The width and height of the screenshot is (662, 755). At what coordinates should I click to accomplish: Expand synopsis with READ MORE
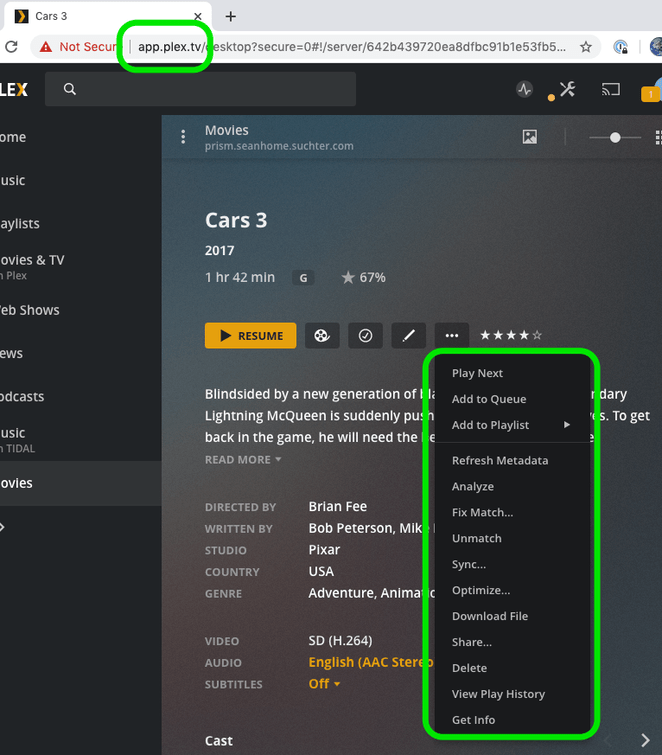click(x=243, y=460)
